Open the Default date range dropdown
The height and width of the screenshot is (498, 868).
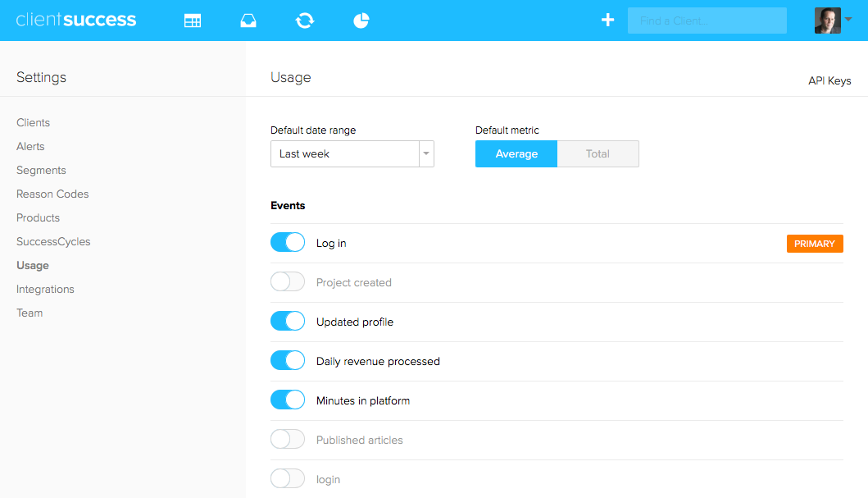pyautogui.click(x=425, y=153)
